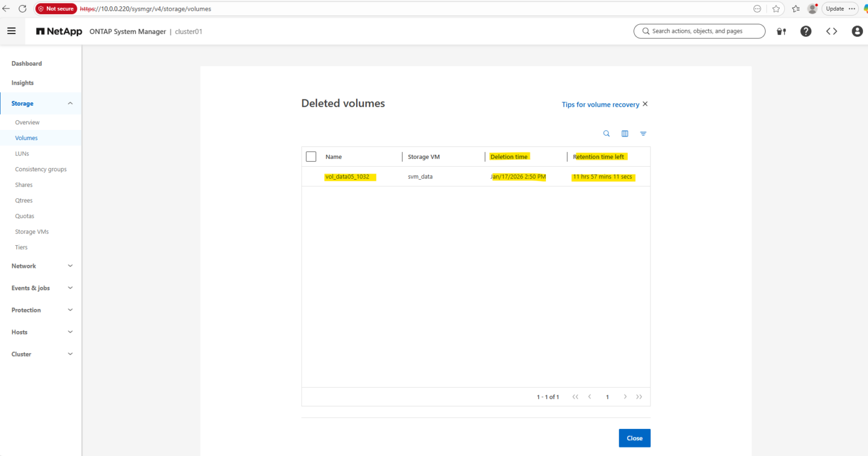The height and width of the screenshot is (456, 868).
Task: Select the checkbox for vol_data05_1032 row
Action: [311, 176]
